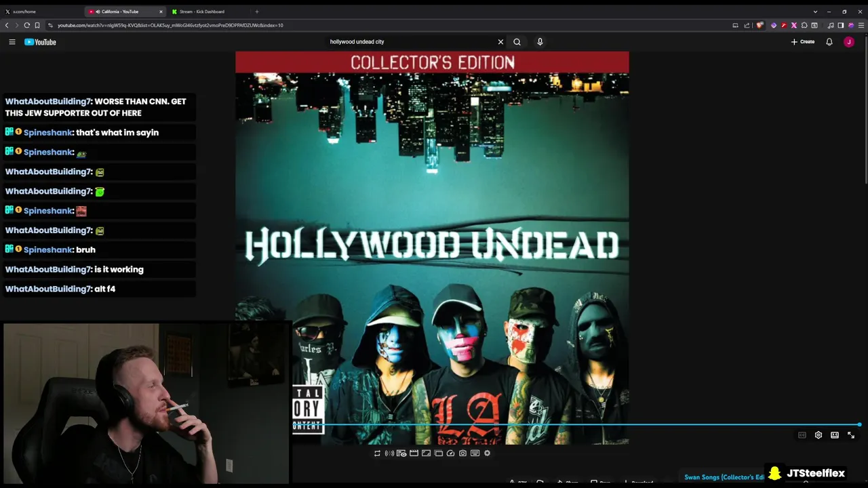Open the keyboard shortcuts icon under video

click(475, 453)
